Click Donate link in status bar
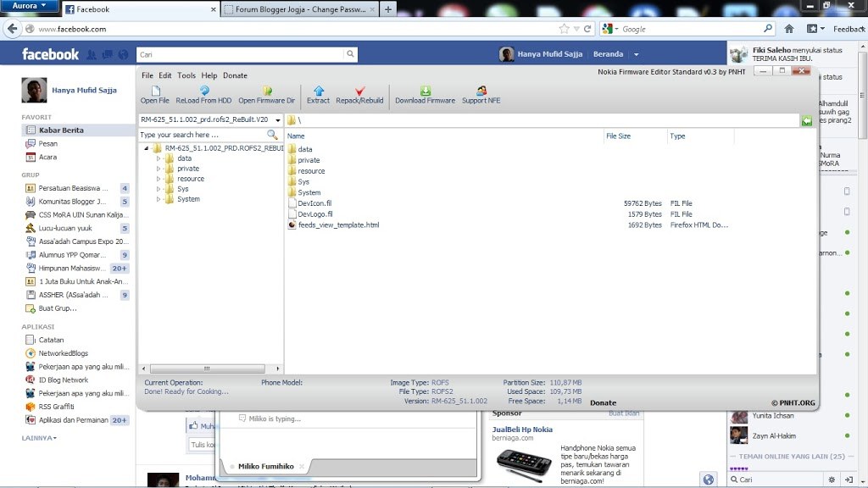The image size is (868, 488). 603,402
